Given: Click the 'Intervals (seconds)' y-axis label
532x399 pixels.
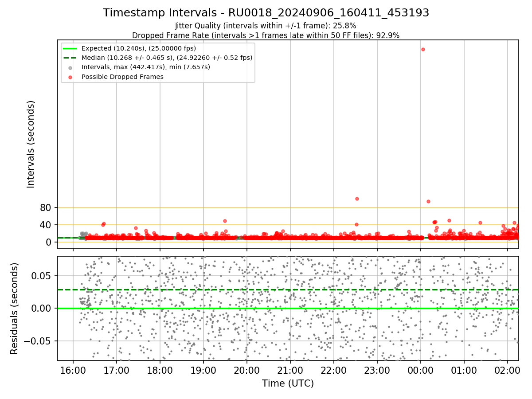Looking at the screenshot, I should (31, 144).
